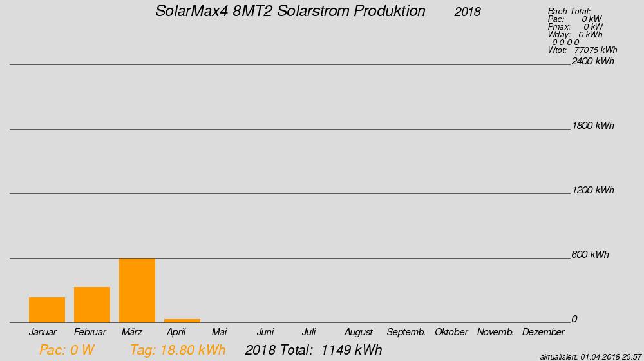Click the orange 'Pac: 0 W' reading
The height and width of the screenshot is (361, 644).
(x=67, y=350)
